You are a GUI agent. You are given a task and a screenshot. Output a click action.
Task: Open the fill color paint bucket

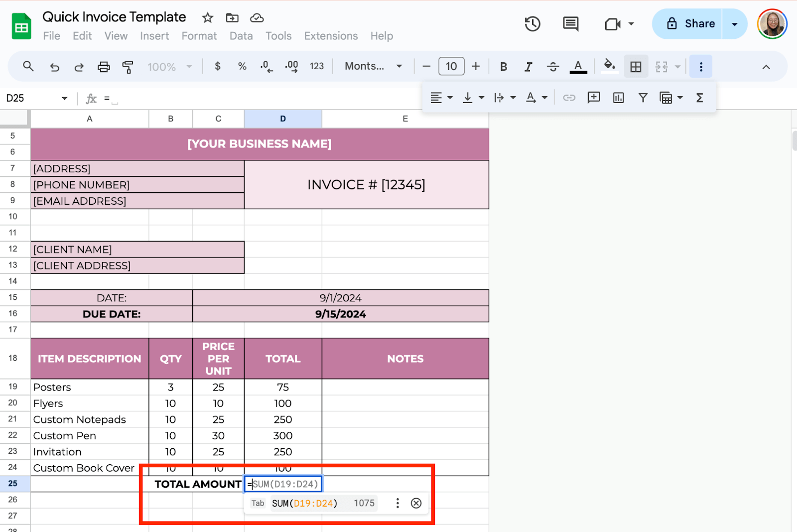609,65
